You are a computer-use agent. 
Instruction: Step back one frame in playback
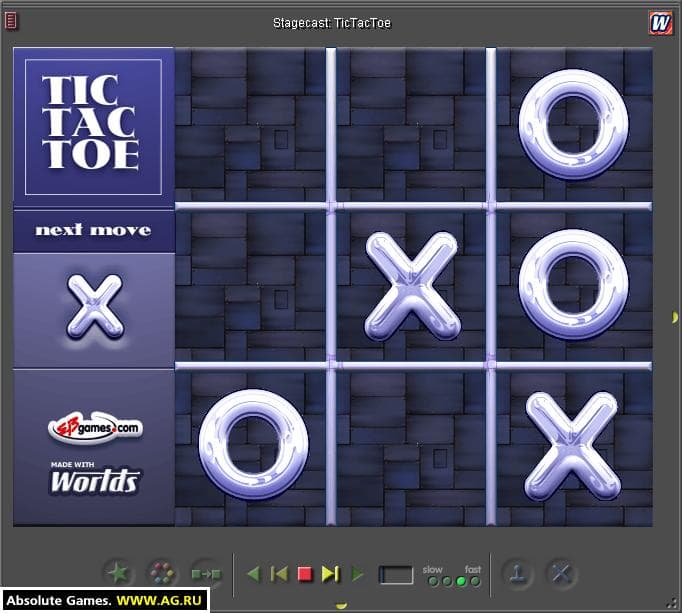pyautogui.click(x=279, y=574)
